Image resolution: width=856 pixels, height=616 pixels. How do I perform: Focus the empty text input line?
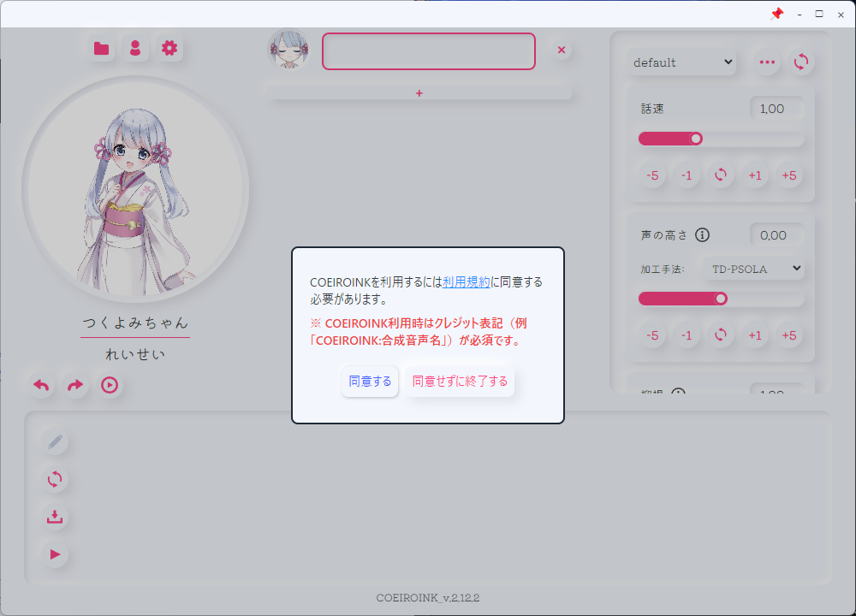tap(429, 51)
